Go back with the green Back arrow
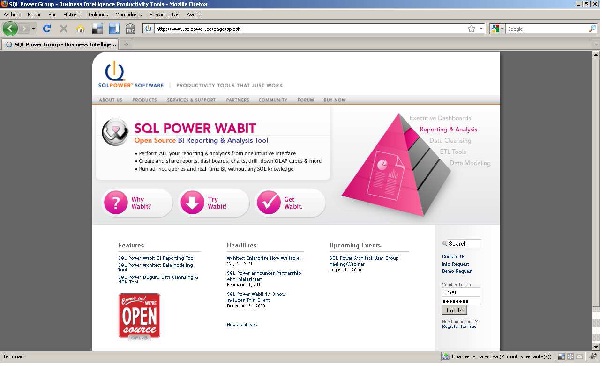 (10, 28)
